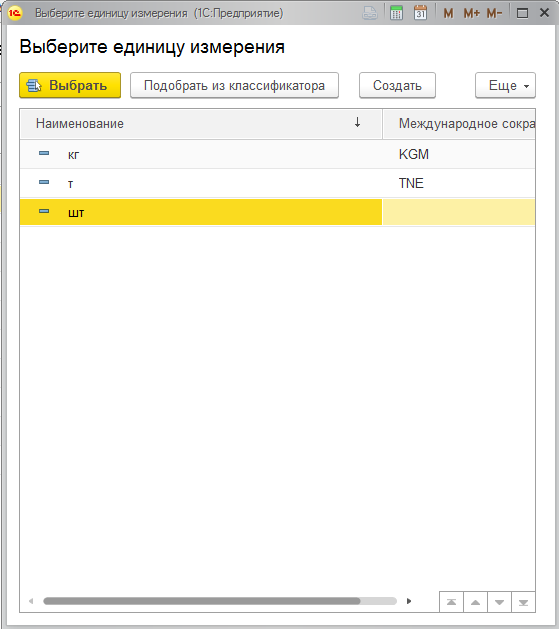Image resolution: width=559 pixels, height=629 pixels.
Task: Click the M- memory subtract button
Action: click(494, 13)
